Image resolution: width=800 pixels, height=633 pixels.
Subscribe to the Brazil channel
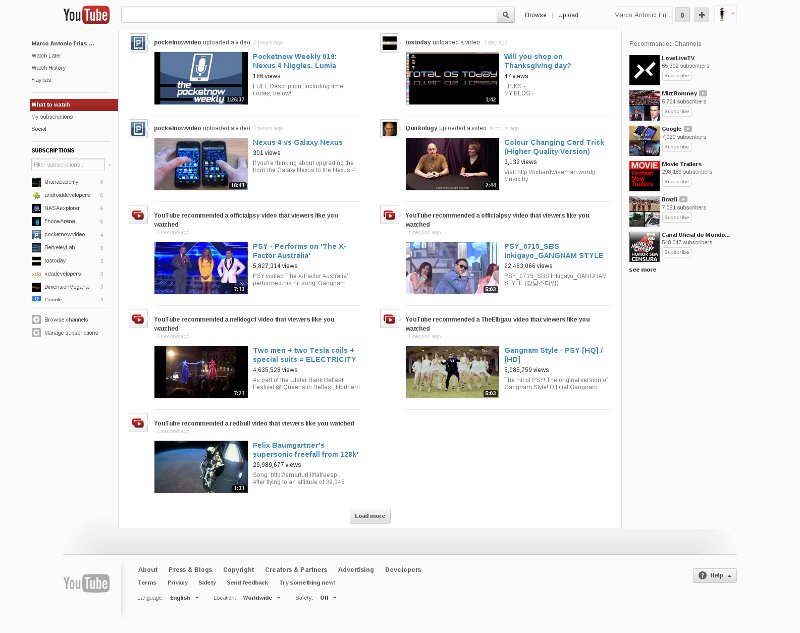[677, 217]
